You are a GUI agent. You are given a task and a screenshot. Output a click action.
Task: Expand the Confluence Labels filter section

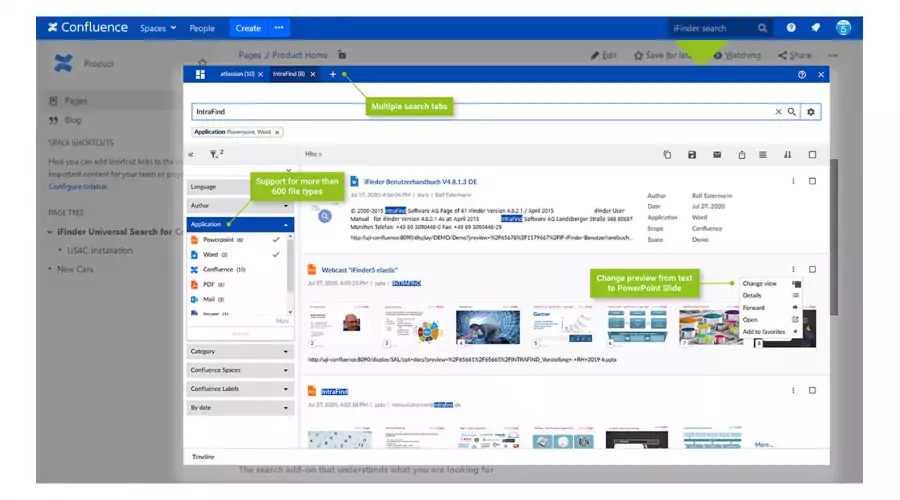(x=240, y=389)
